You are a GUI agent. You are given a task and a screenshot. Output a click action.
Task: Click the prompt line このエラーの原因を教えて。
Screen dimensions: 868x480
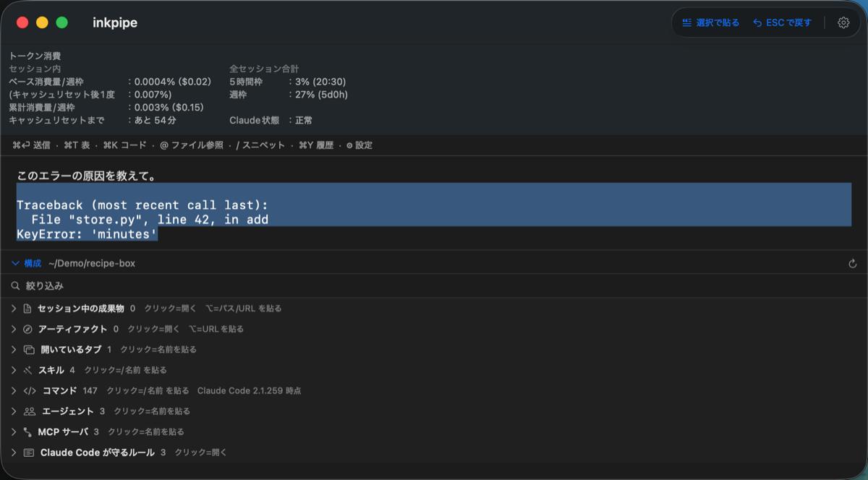pyautogui.click(x=88, y=176)
